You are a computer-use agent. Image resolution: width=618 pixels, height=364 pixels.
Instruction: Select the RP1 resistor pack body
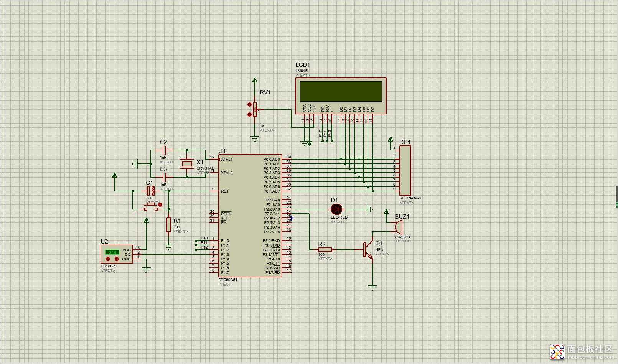click(x=405, y=170)
